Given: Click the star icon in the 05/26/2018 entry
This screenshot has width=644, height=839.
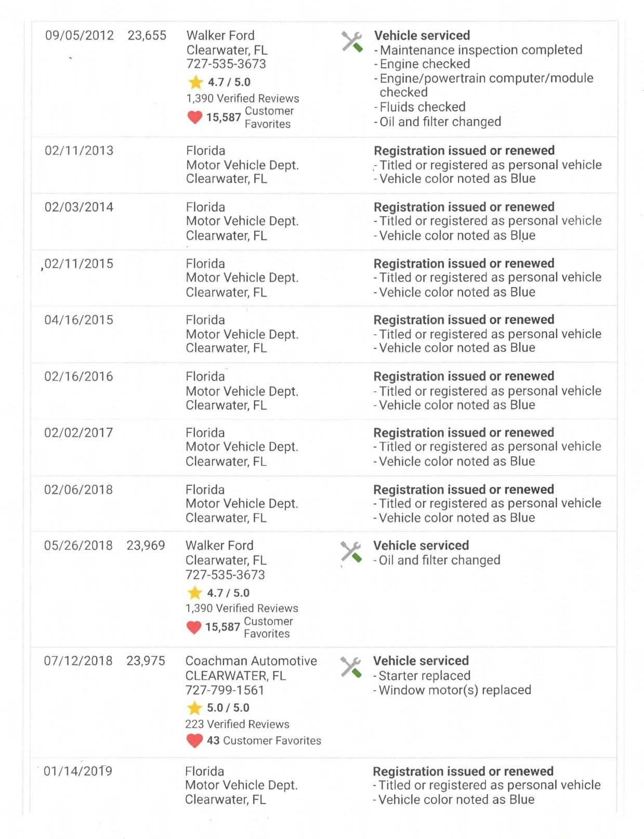Looking at the screenshot, I should (195, 593).
